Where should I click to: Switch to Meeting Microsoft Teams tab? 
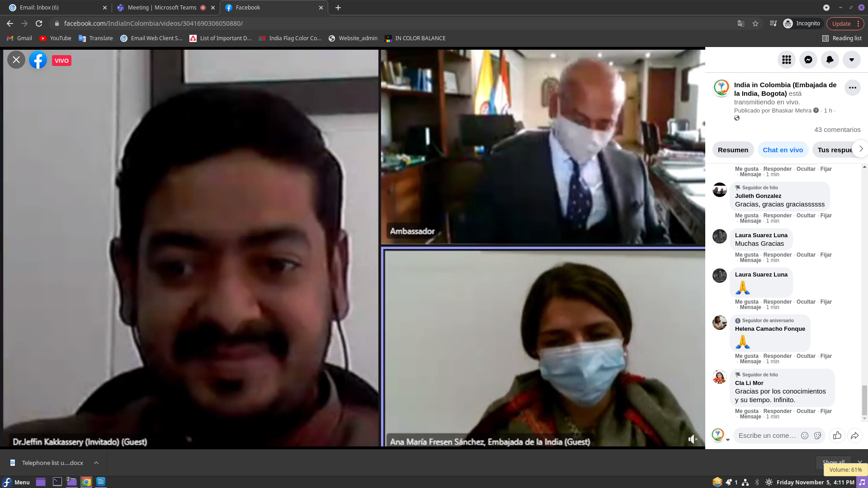161,8
